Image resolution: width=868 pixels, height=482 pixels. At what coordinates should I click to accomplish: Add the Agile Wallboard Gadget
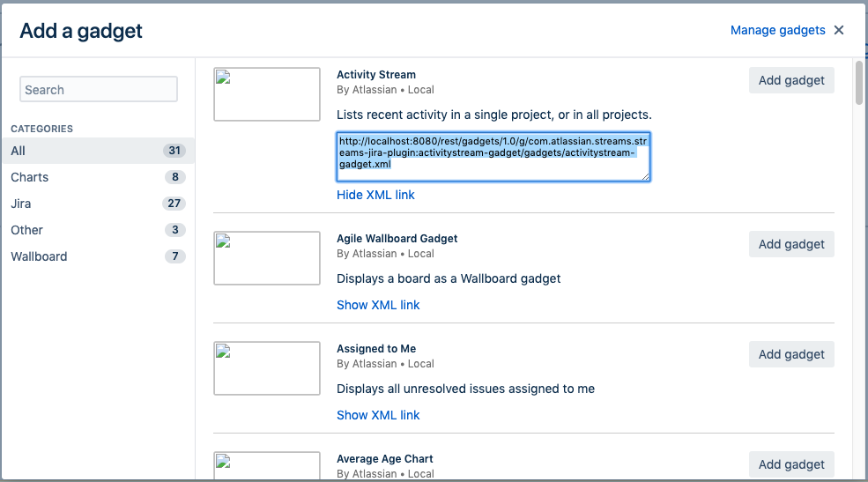point(791,244)
